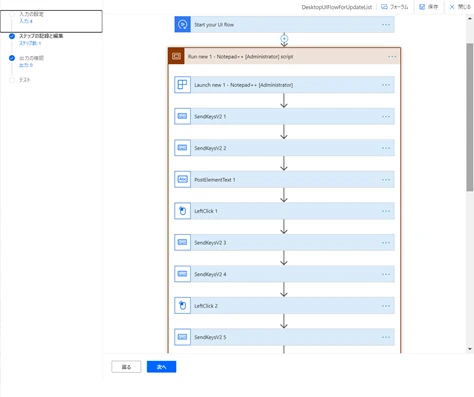Click the LeftClick 1 step title

coord(206,211)
